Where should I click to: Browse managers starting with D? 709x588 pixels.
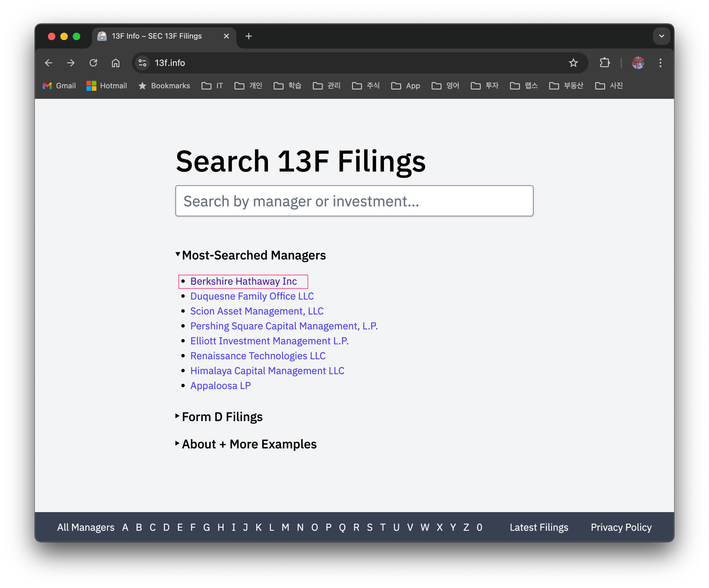[x=166, y=527]
